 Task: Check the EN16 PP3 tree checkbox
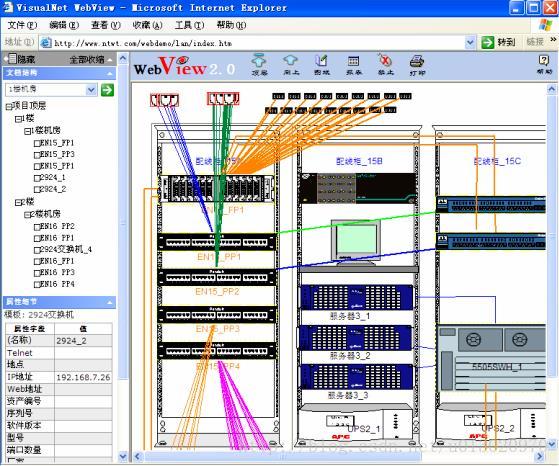tap(37, 273)
